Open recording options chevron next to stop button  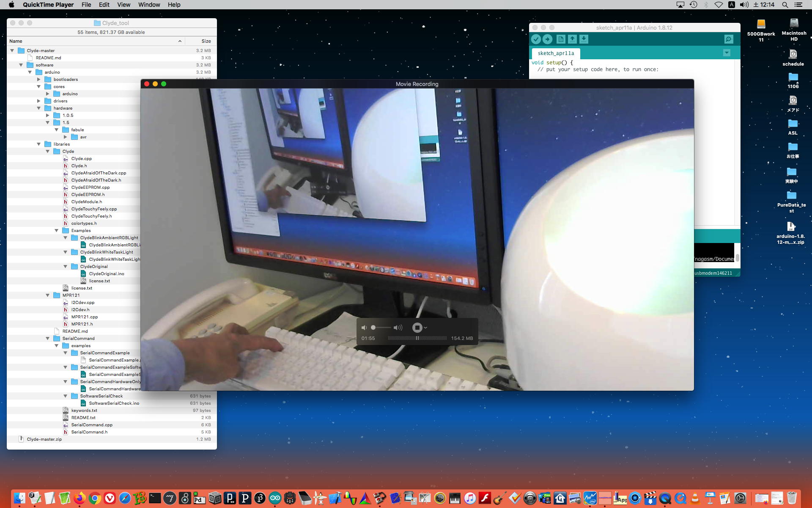[425, 328]
